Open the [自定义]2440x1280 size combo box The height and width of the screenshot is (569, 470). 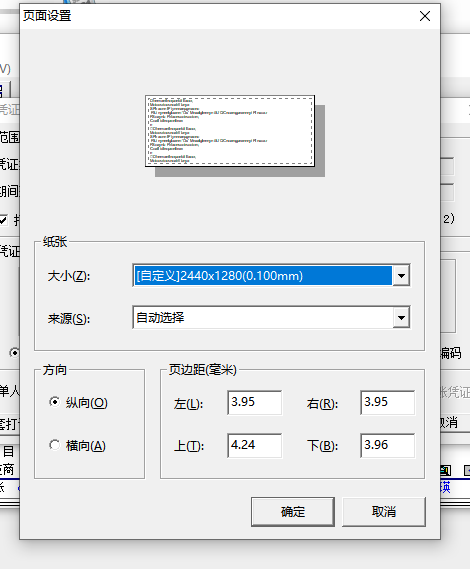[x=271, y=275]
